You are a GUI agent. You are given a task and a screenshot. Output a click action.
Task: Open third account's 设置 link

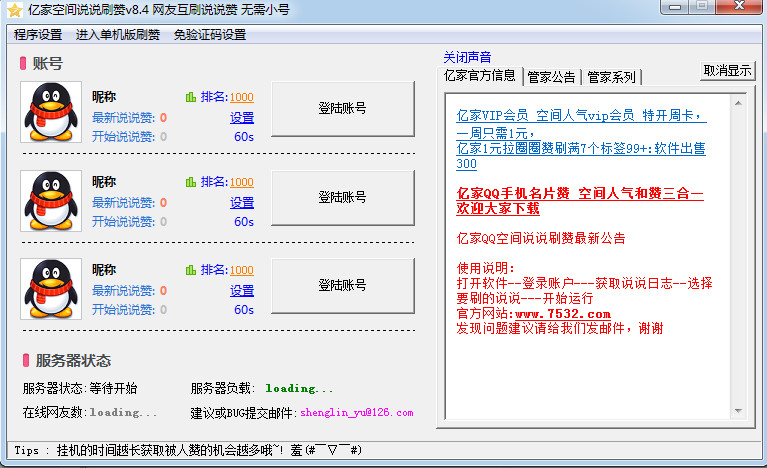tap(242, 291)
